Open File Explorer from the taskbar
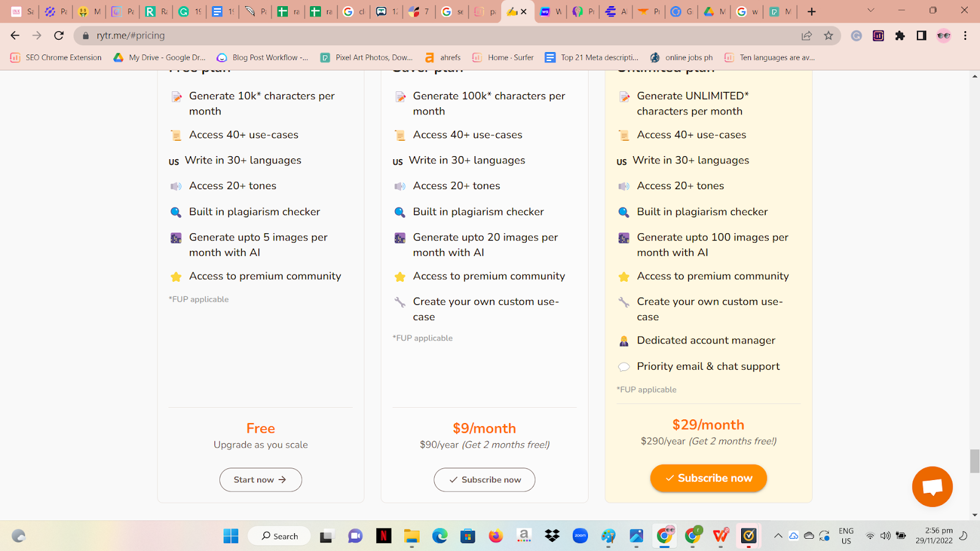 point(412,536)
